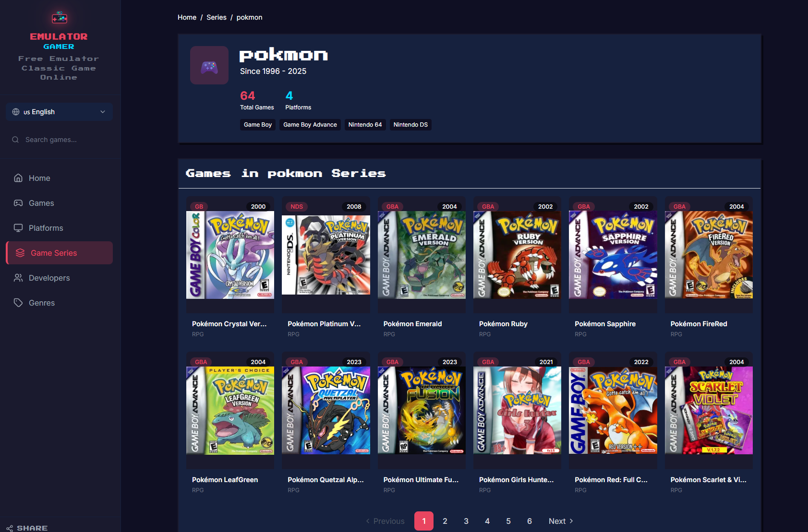The height and width of the screenshot is (532, 808).
Task: Select the highlighted page 1 button
Action: click(x=423, y=521)
